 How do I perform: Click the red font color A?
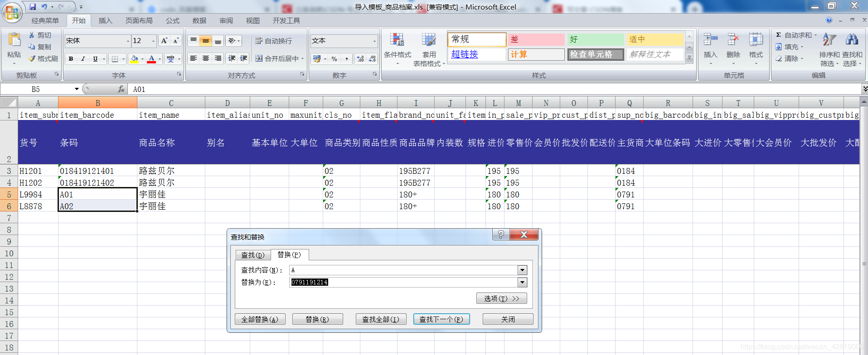[x=151, y=59]
